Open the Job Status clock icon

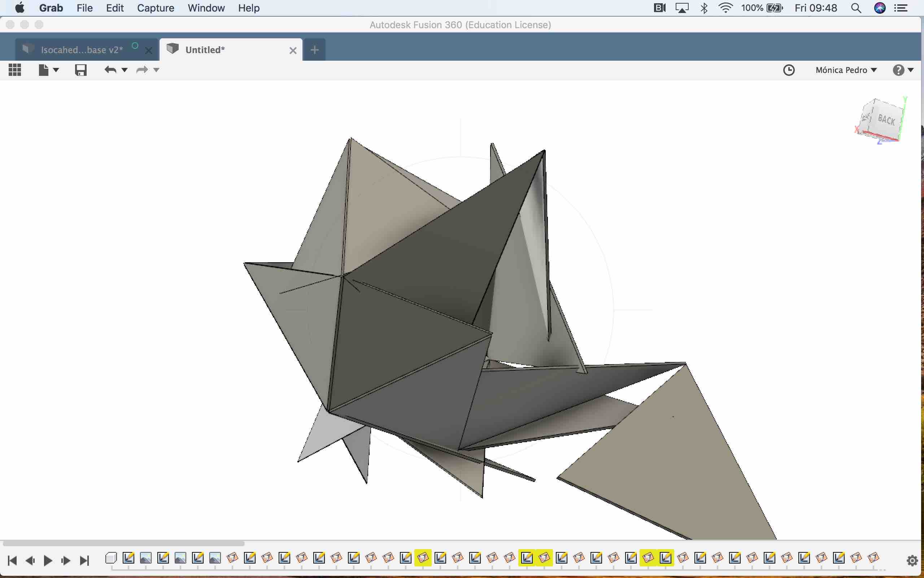click(788, 70)
